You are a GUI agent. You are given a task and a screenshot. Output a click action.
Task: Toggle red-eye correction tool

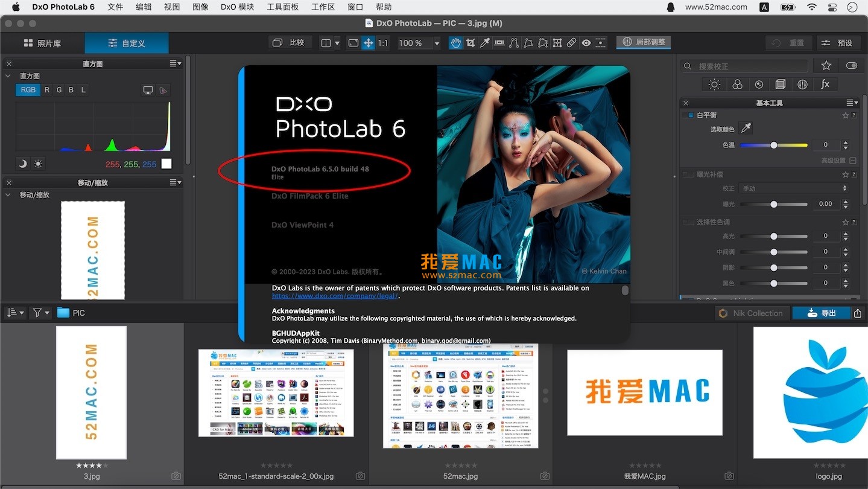(586, 43)
